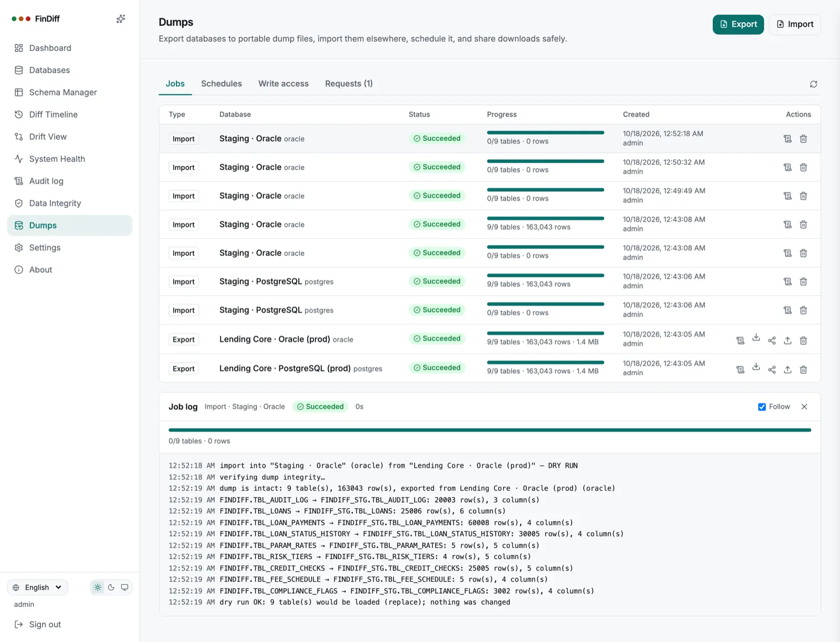Open the About page
This screenshot has width=840, height=642.
(x=70, y=270)
